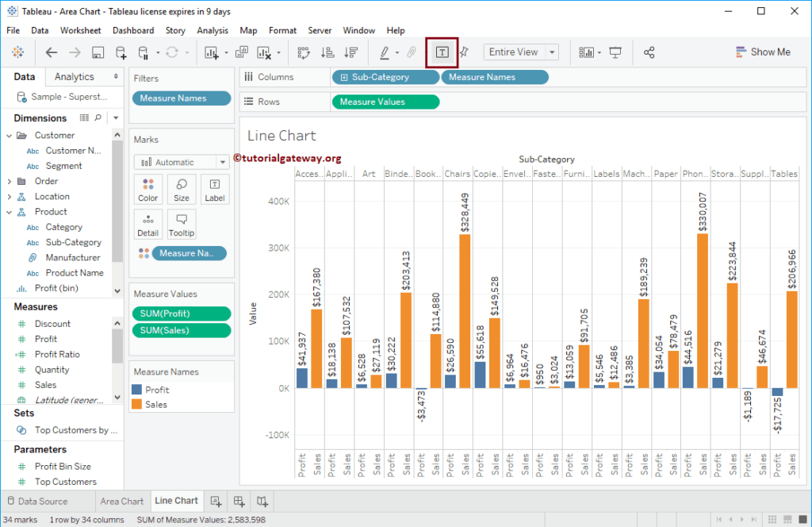Image resolution: width=812 pixels, height=527 pixels.
Task: Open the Worksheet menu
Action: point(80,31)
